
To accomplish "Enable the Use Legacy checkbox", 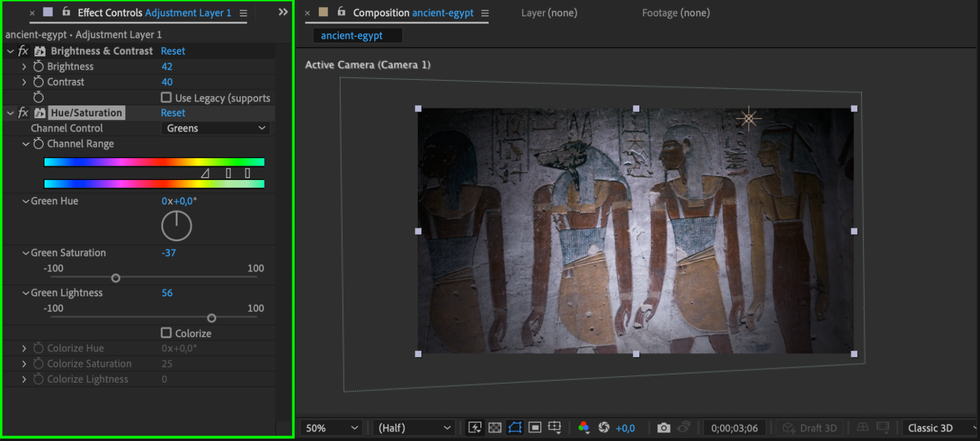I will click(166, 98).
